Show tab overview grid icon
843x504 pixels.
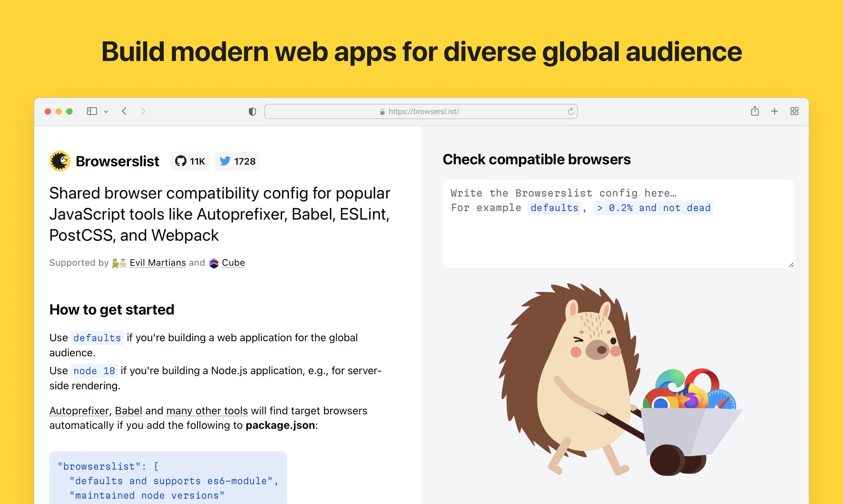794,111
